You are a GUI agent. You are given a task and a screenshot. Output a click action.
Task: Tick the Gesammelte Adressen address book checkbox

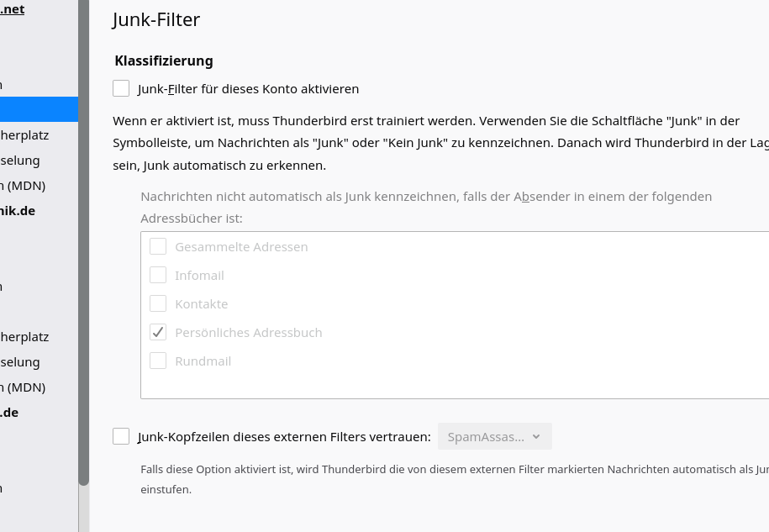click(158, 246)
